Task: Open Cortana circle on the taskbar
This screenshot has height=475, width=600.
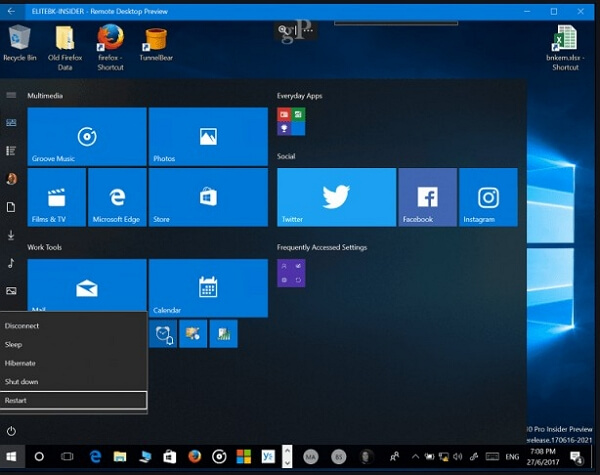Action: 39,456
